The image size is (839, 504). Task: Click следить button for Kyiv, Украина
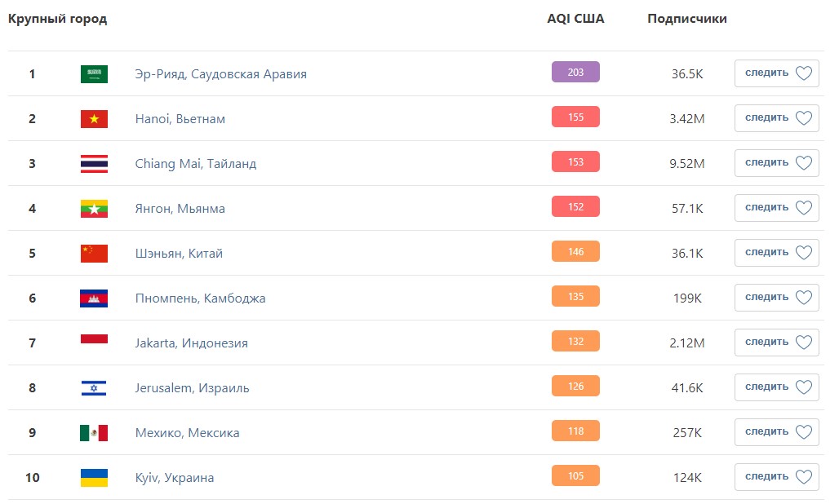(x=776, y=477)
